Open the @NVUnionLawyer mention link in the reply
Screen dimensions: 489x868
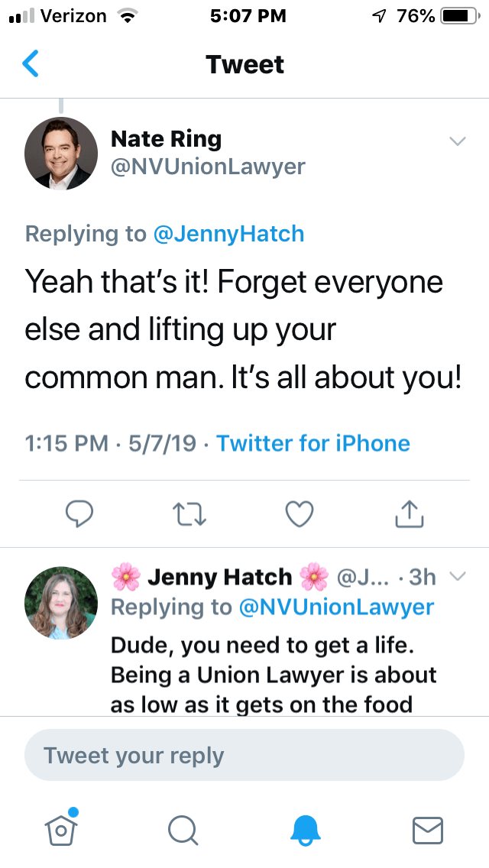click(336, 607)
